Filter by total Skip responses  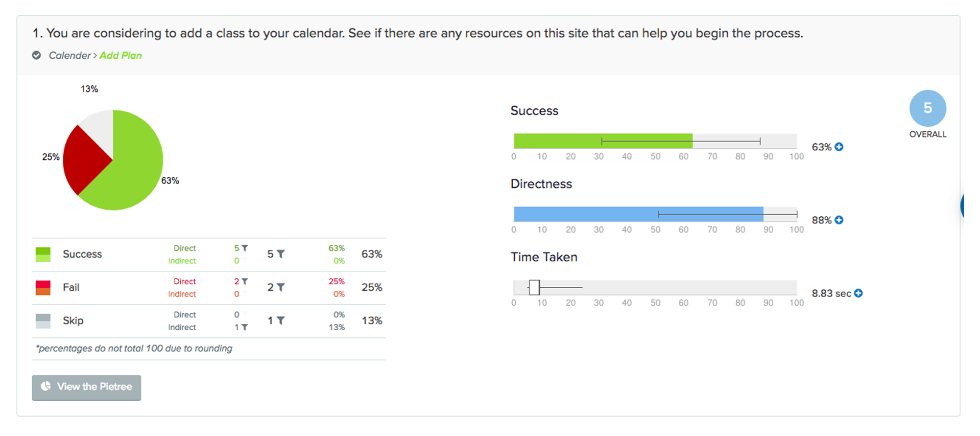[x=280, y=320]
